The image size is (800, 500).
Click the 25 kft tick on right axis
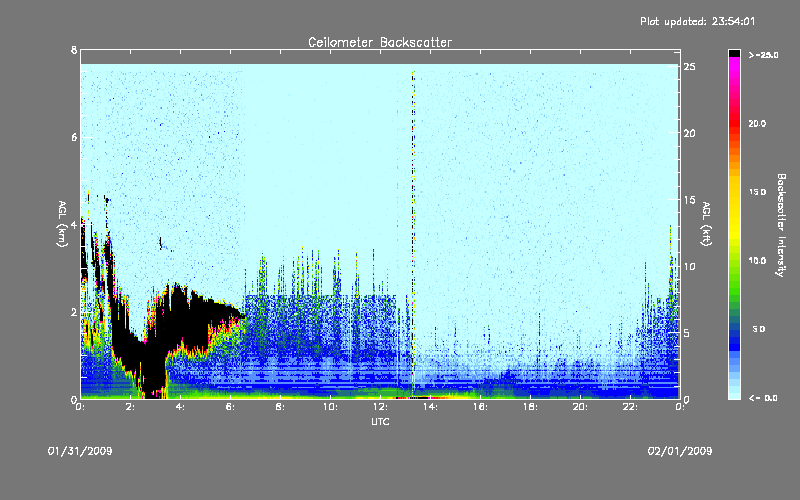point(690,67)
